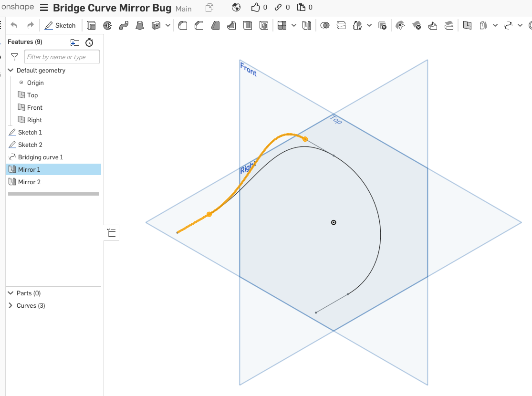Click the rollback stopwatch icon
This screenshot has width=532, height=396.
(89, 42)
